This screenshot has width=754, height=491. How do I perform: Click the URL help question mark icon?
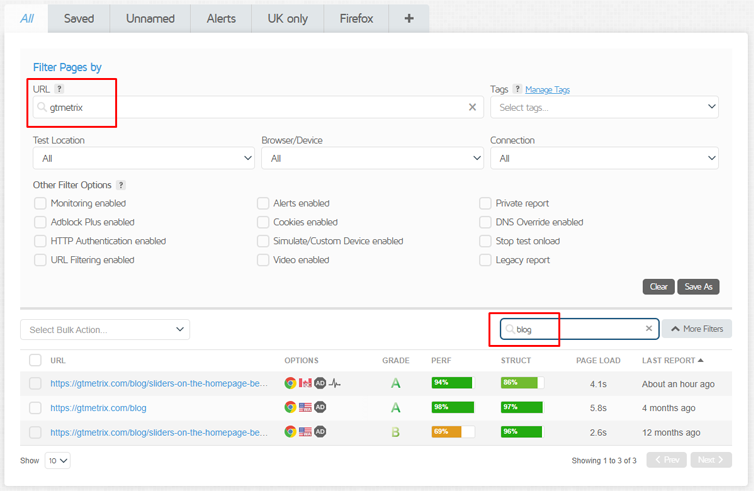59,89
